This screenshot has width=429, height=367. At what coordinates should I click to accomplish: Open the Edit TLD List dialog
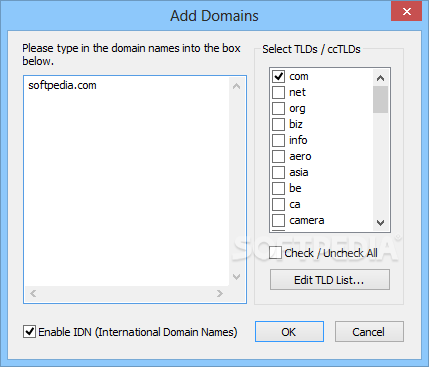point(330,280)
